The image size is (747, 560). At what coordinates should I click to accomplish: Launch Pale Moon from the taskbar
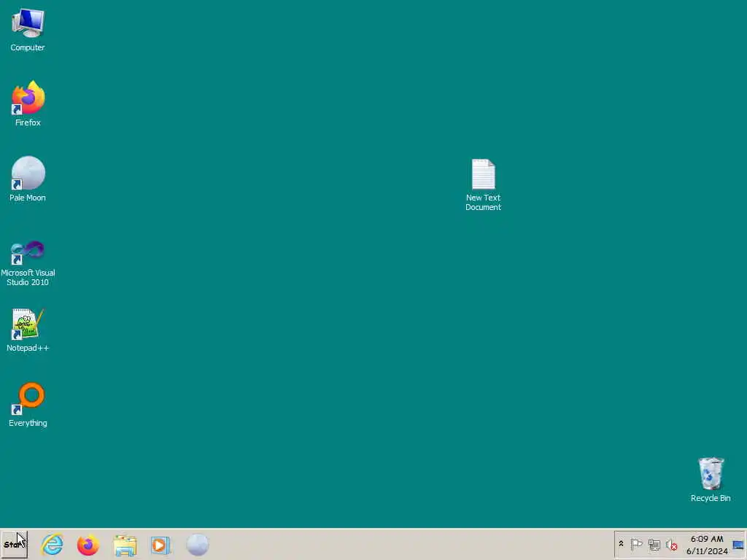197,545
